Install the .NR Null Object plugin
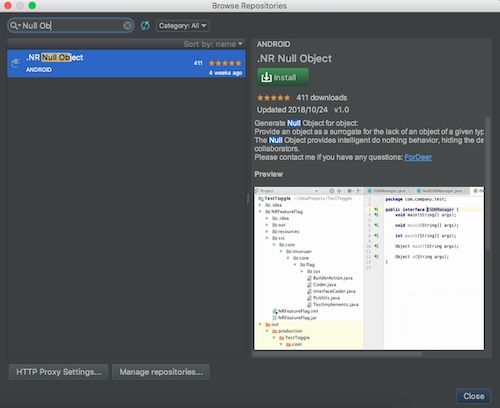The height and width of the screenshot is (408, 500). pos(283,77)
